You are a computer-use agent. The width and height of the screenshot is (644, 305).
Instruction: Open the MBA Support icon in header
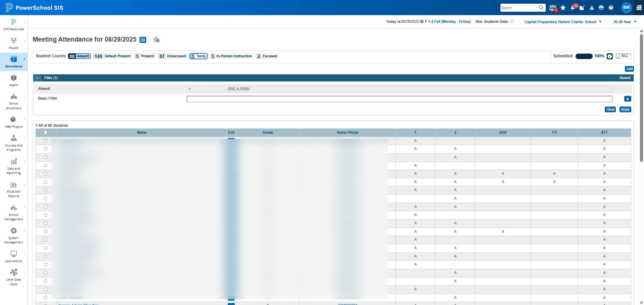click(x=553, y=8)
